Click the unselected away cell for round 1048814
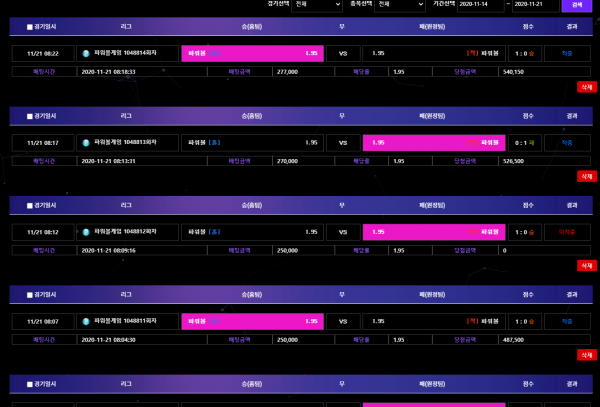Viewport: 600px width, 407px height. tap(434, 54)
